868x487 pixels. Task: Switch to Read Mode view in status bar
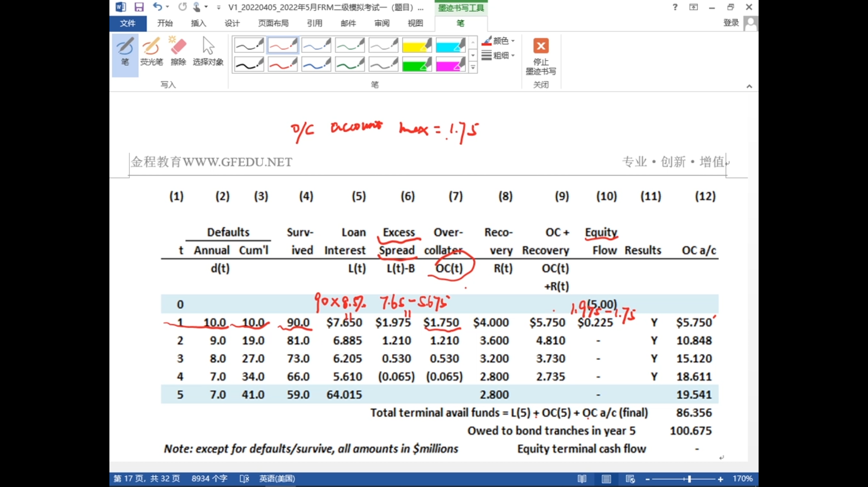tap(582, 479)
